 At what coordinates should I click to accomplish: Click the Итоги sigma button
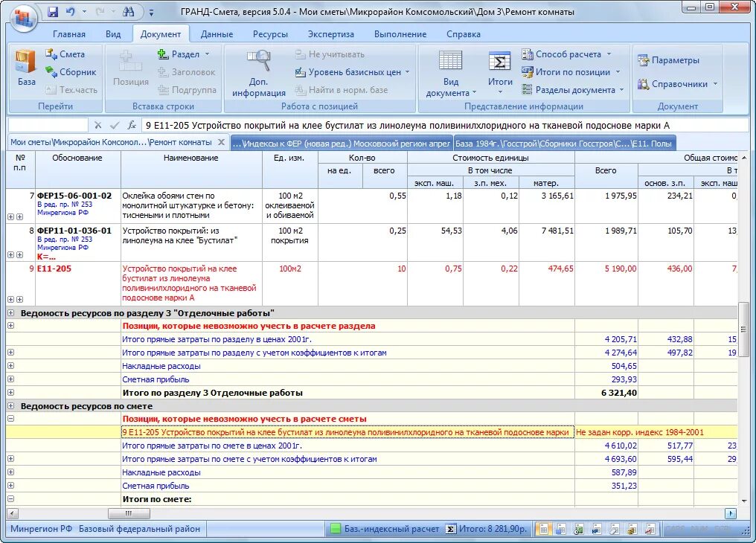500,71
